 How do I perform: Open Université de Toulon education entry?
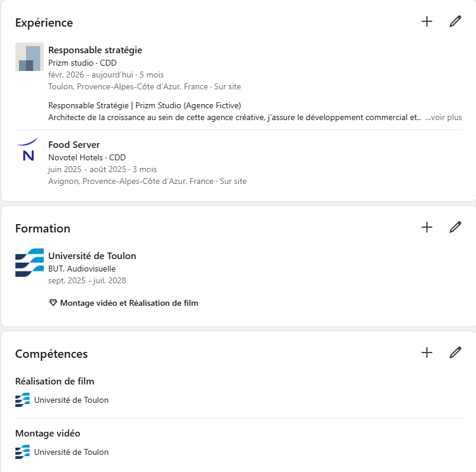pyautogui.click(x=92, y=256)
